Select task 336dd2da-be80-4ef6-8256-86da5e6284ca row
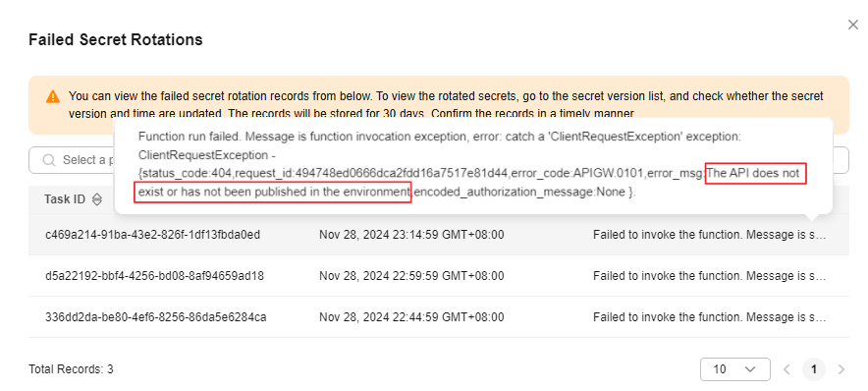 coord(439,317)
